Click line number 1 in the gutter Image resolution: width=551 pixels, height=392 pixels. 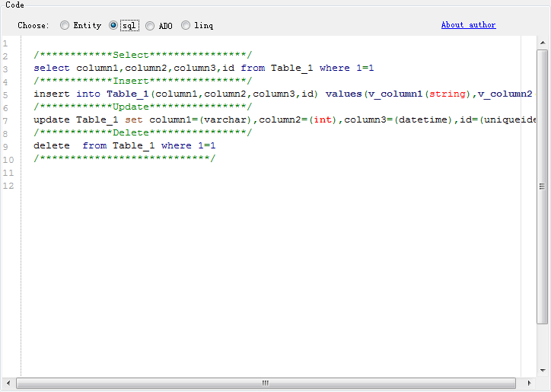(x=5, y=43)
